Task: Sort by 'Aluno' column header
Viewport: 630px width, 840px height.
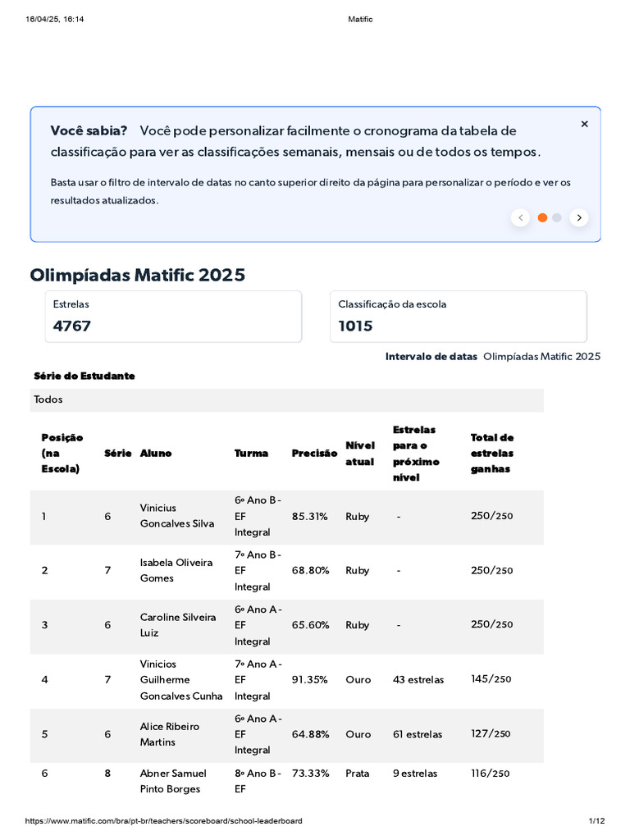Action: tap(156, 453)
